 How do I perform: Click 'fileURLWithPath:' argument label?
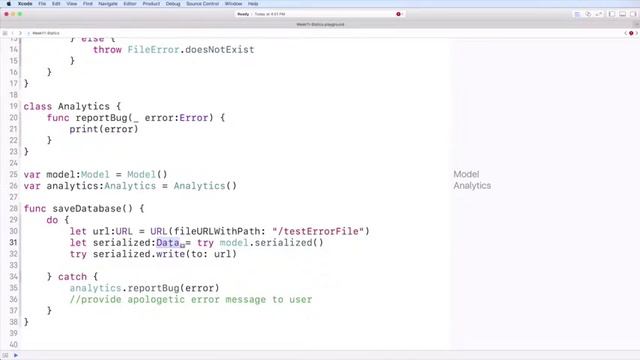(220, 231)
